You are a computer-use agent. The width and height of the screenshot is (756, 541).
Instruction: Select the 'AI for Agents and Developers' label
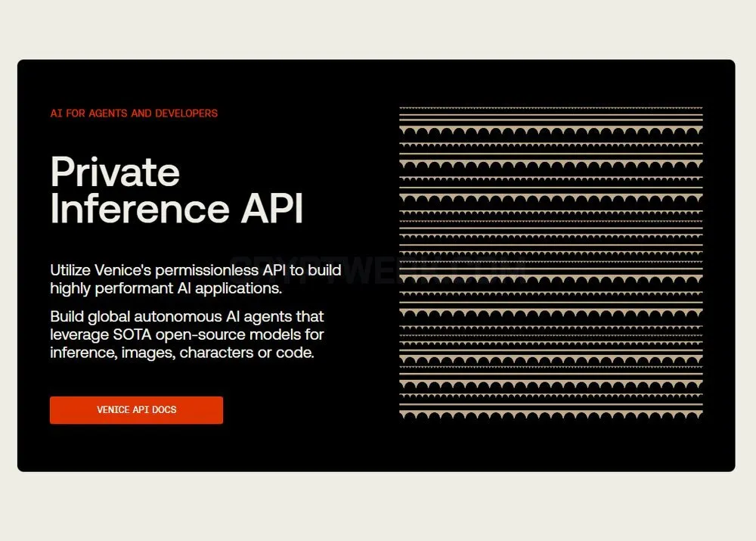[134, 113]
